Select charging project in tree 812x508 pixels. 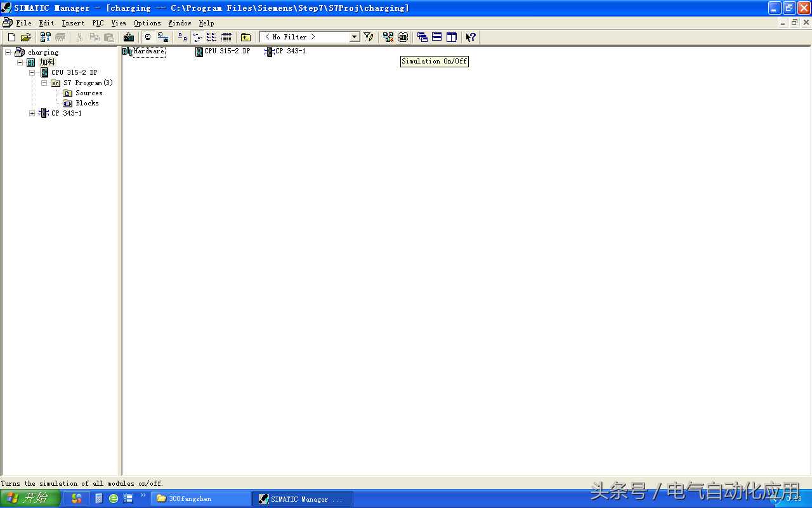[43, 52]
